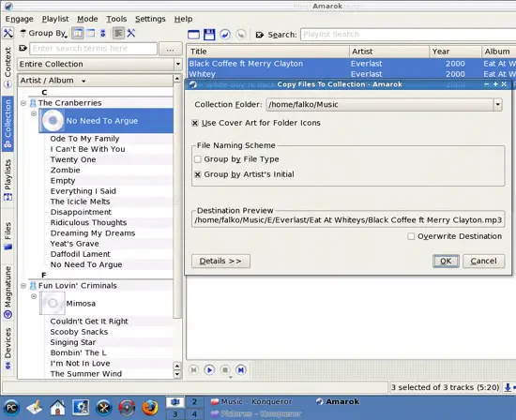Viewport: 516px width, 420px height.
Task: Uncheck Group by Artist's Initial
Action: tap(198, 174)
